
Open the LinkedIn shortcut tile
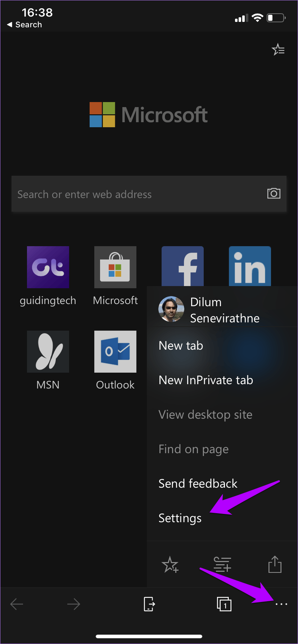(x=250, y=266)
